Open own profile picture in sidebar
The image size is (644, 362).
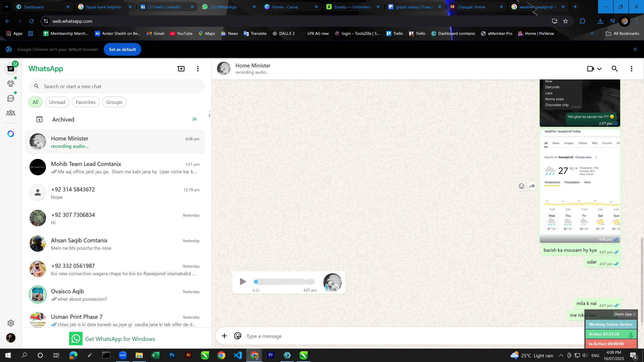click(11, 338)
